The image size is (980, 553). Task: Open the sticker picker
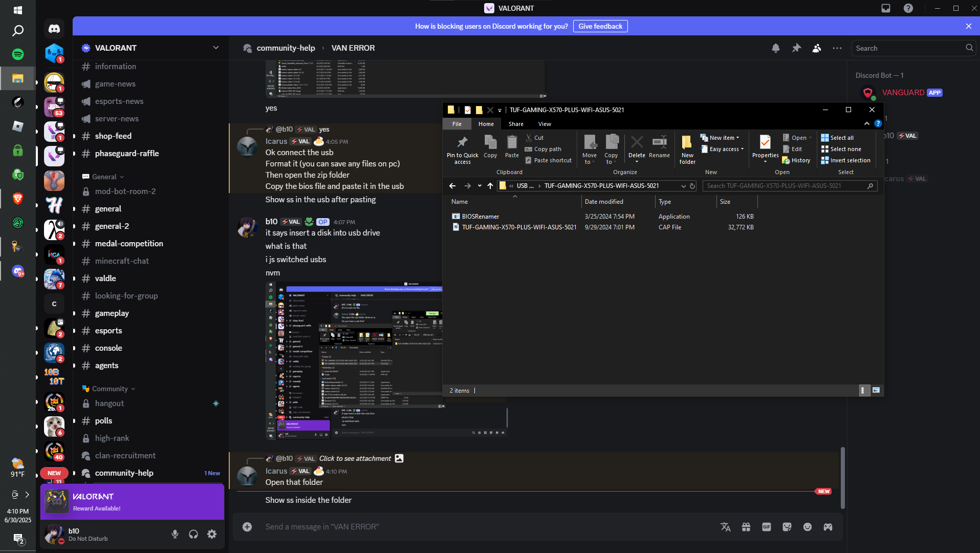pyautogui.click(x=787, y=527)
